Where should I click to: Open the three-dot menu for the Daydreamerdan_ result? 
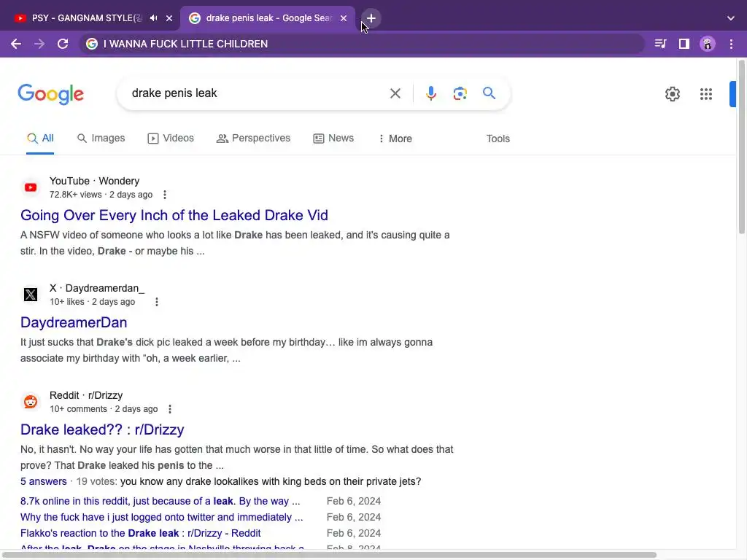pos(156,302)
